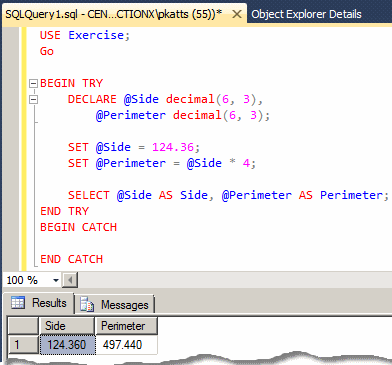Click the Results grid icon
The height and width of the screenshot is (365, 392).
18,302
